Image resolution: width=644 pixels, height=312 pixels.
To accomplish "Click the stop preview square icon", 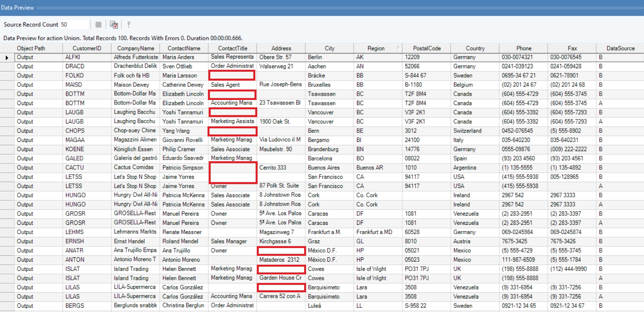I will pos(99,25).
